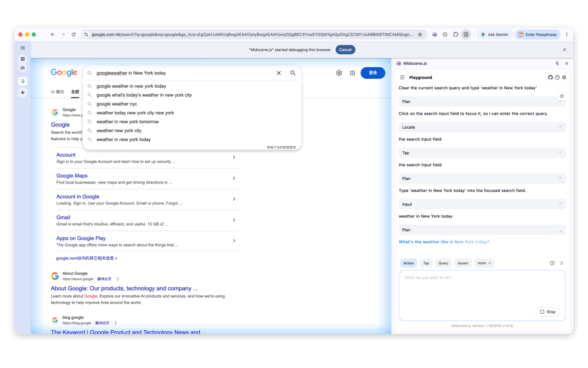Viewport: 588px width, 368px height.
Task: Expand the Account sitelink chevron
Action: (234, 157)
